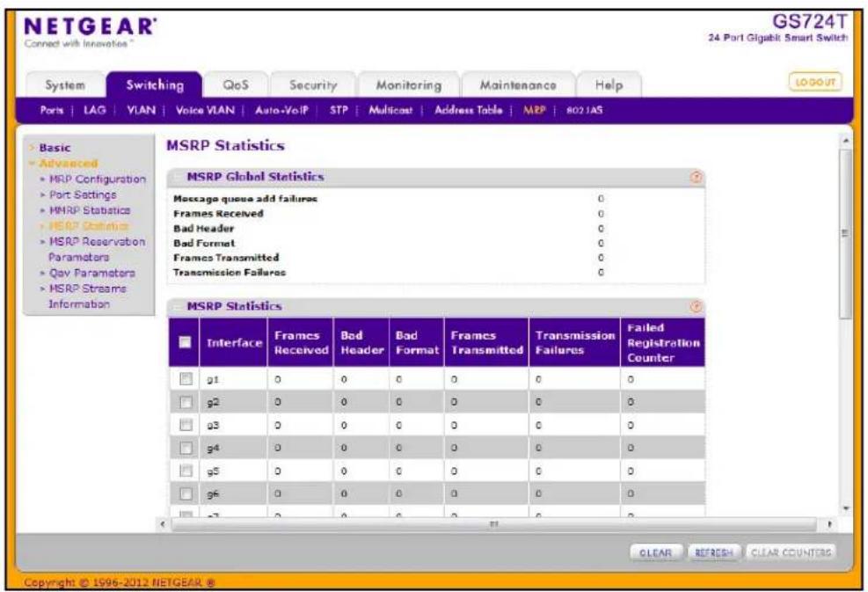
Task: Click the 'Message queue add failures' label
Action: (245, 199)
